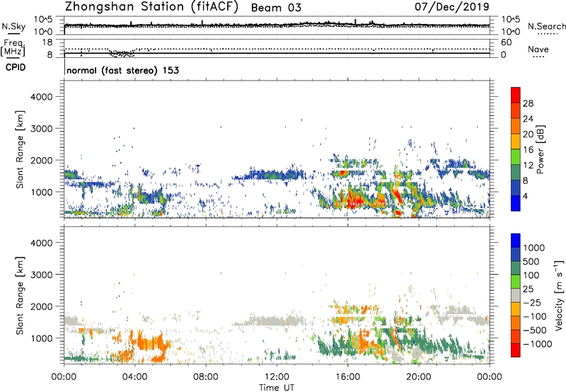
Task: Click 'normal (fast stereo) 153' text
Action: click(x=122, y=70)
